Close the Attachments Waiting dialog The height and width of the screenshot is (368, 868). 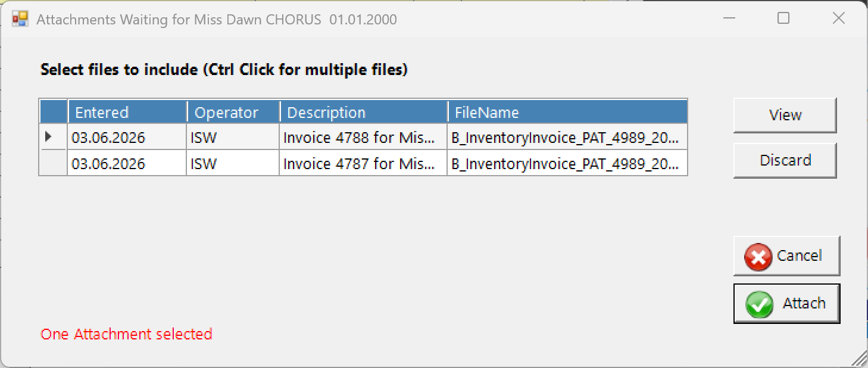click(x=838, y=18)
